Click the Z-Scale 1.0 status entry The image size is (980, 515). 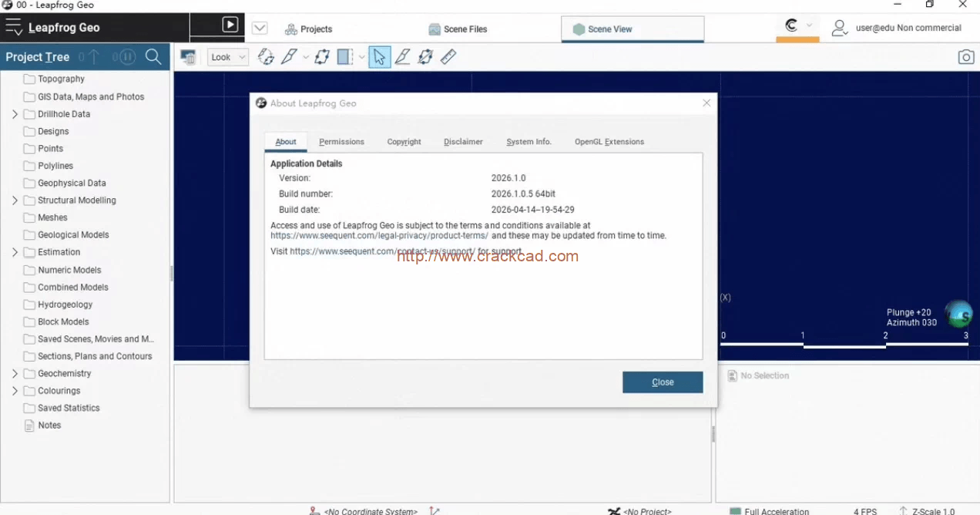click(x=927, y=511)
